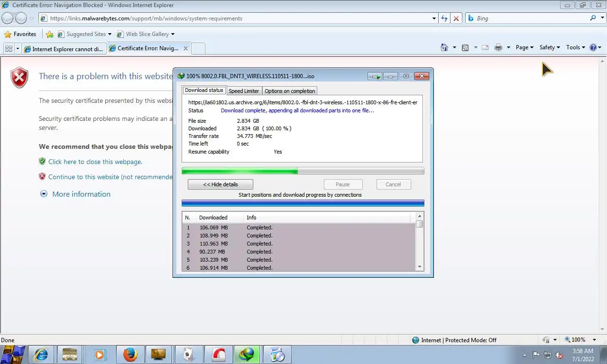Open the zoom level 100% dropdown

(595, 340)
